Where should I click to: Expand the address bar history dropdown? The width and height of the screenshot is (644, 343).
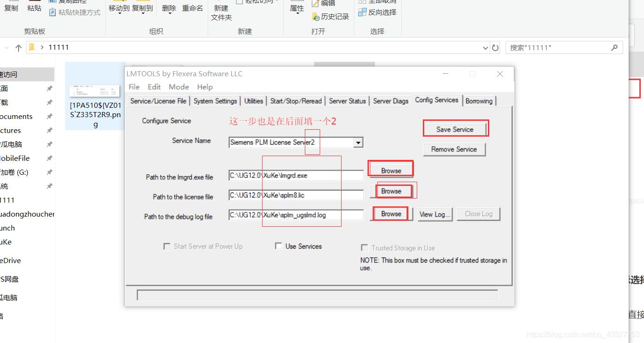486,47
